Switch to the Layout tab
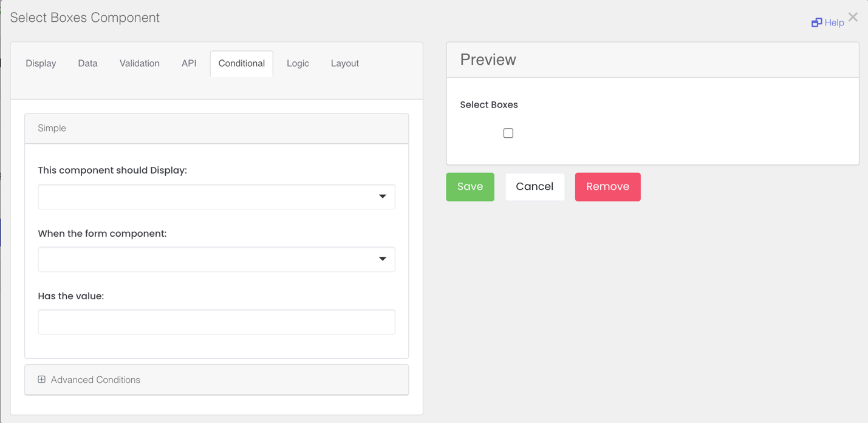The image size is (868, 423). [344, 63]
